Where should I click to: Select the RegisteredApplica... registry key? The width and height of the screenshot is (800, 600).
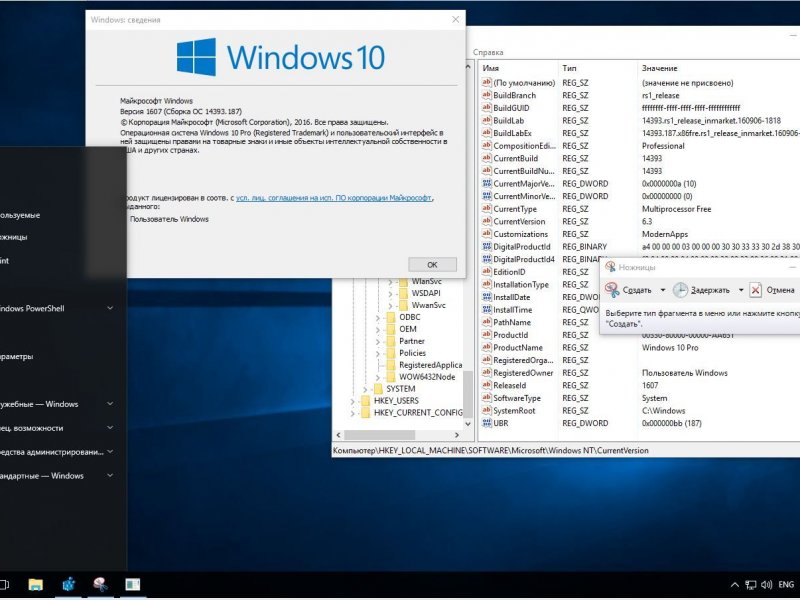coord(430,365)
